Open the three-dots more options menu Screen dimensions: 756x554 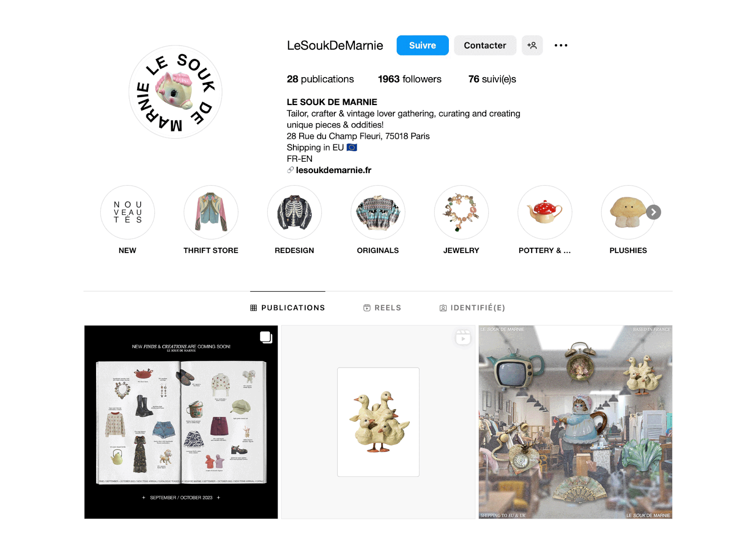pyautogui.click(x=561, y=45)
